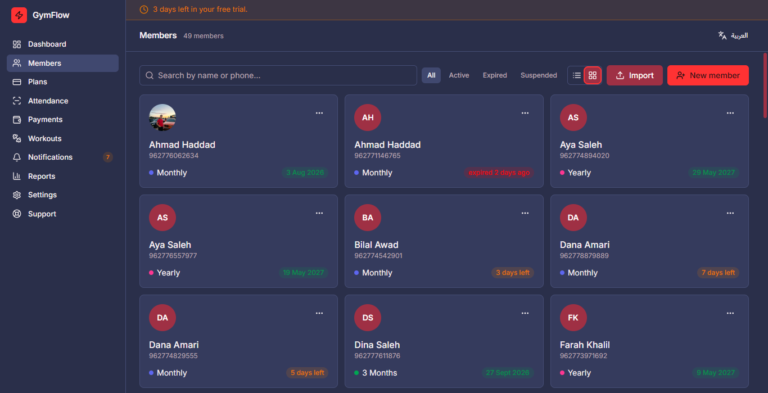Open options for Dana Amari 7 days left card
This screenshot has height=393, width=768.
point(730,213)
